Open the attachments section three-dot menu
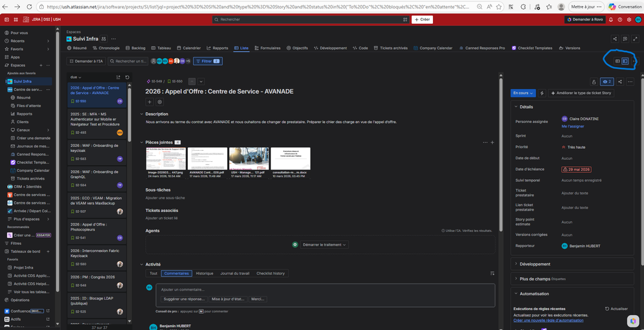 tap(485, 142)
